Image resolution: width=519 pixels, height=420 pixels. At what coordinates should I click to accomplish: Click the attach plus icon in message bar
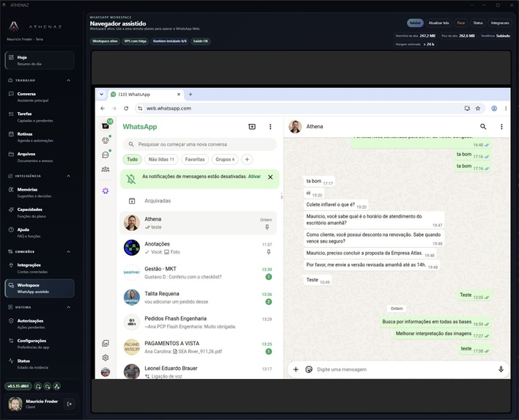(295, 369)
